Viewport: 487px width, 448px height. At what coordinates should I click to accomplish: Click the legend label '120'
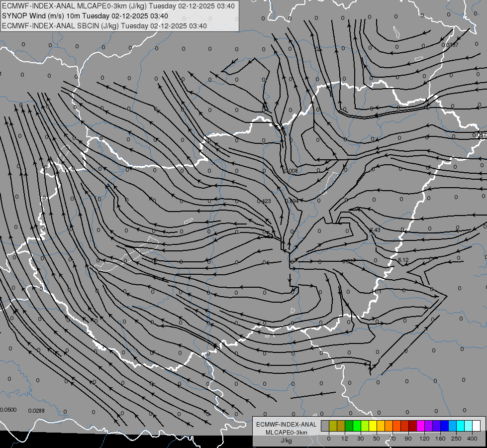425,439
